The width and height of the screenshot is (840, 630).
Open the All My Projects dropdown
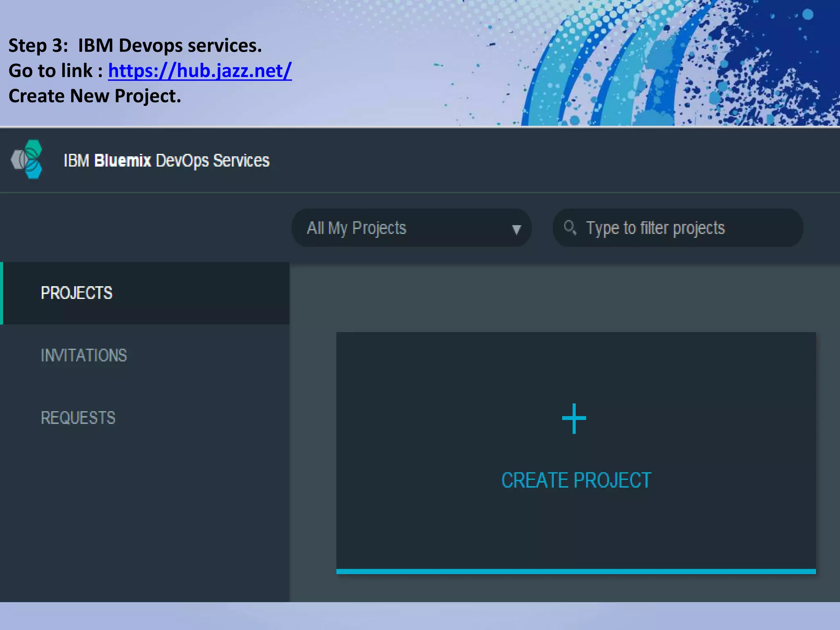click(411, 228)
